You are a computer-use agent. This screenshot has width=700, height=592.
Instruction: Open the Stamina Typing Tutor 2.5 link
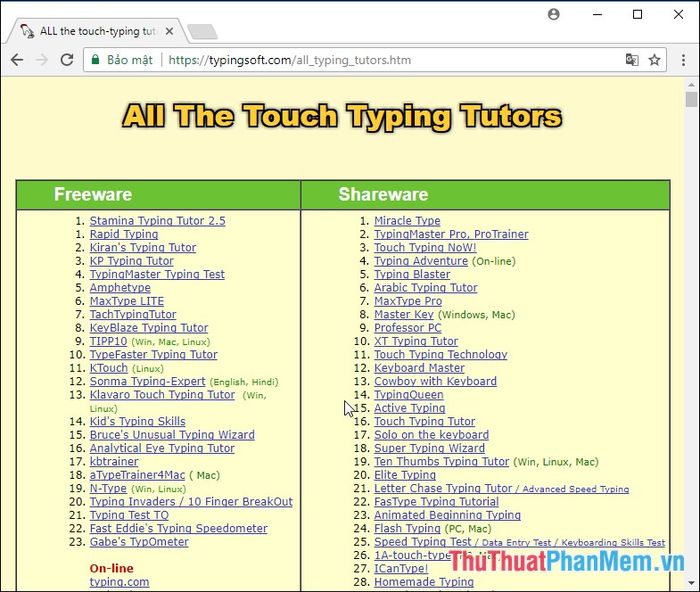158,221
